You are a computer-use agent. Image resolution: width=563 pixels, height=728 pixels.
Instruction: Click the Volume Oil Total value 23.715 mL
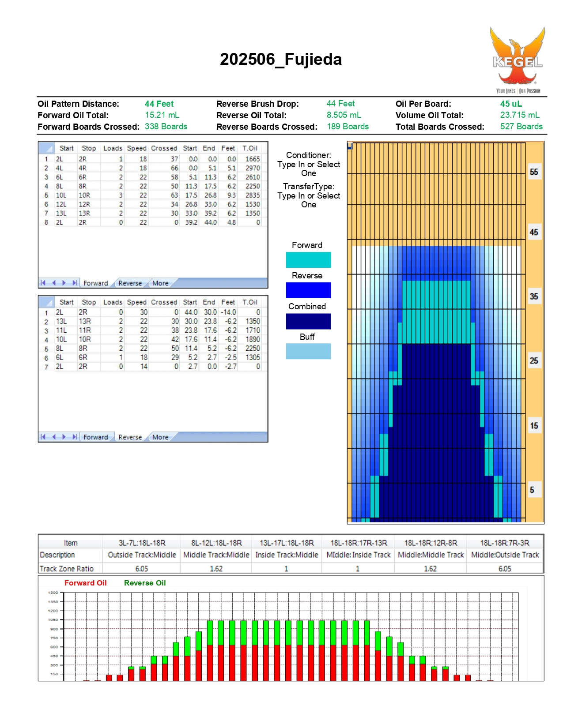tap(520, 115)
